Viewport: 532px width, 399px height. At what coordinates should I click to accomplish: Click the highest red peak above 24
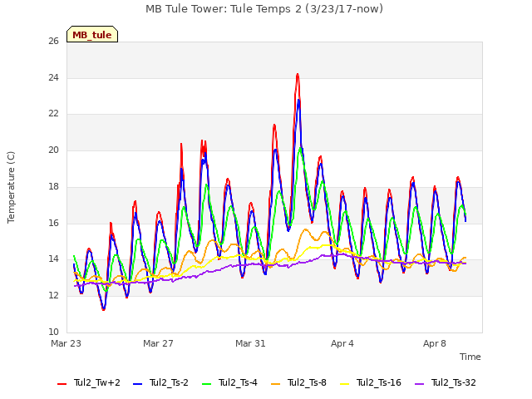(x=298, y=75)
